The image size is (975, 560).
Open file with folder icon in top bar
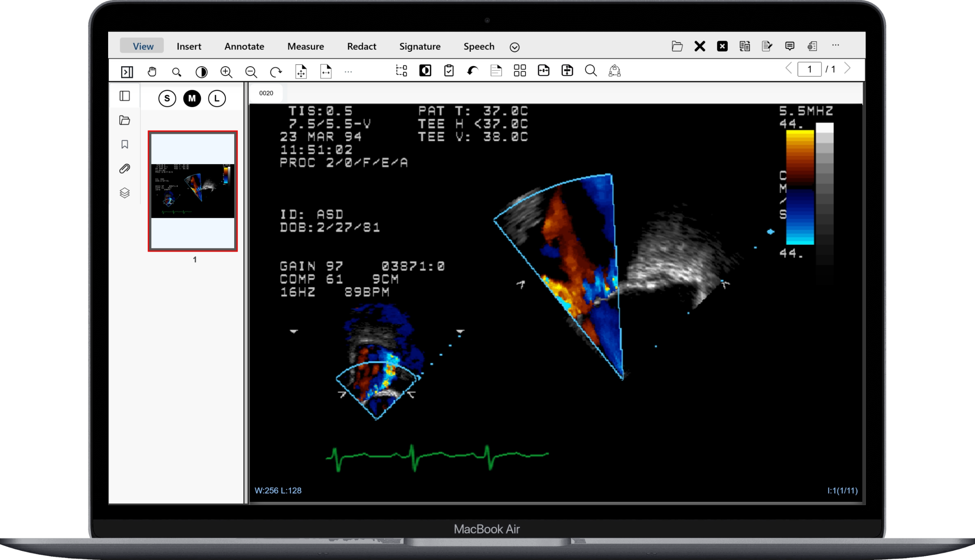[x=677, y=46]
